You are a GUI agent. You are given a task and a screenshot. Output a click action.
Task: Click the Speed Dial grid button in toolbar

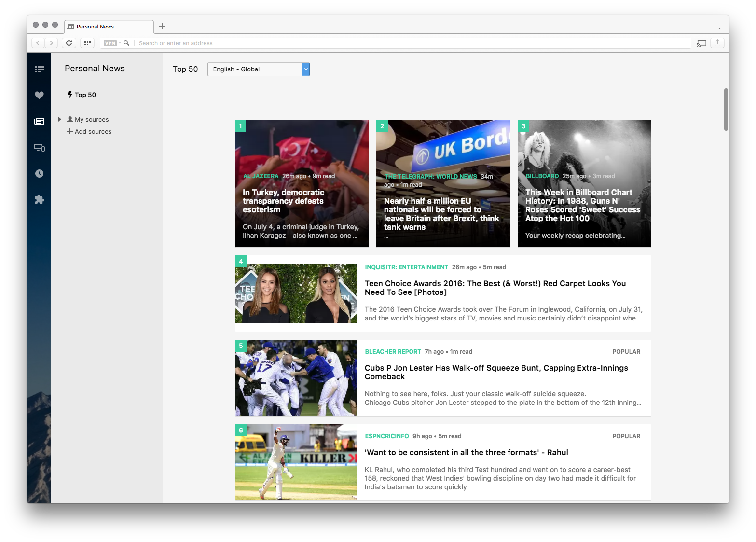[87, 43]
